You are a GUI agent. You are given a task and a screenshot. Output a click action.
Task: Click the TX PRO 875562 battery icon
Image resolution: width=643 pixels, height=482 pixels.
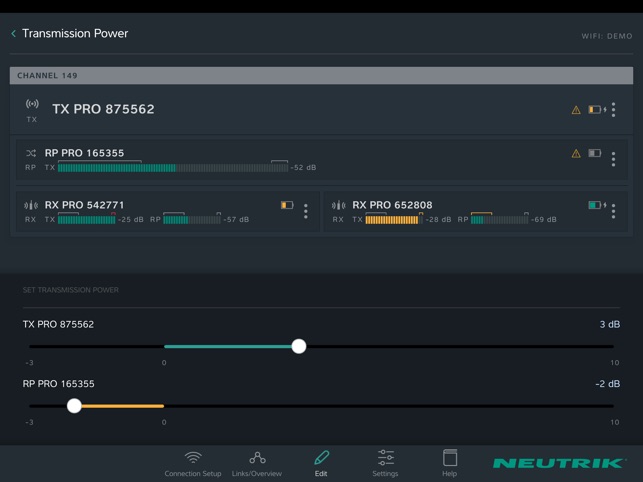pyautogui.click(x=597, y=110)
